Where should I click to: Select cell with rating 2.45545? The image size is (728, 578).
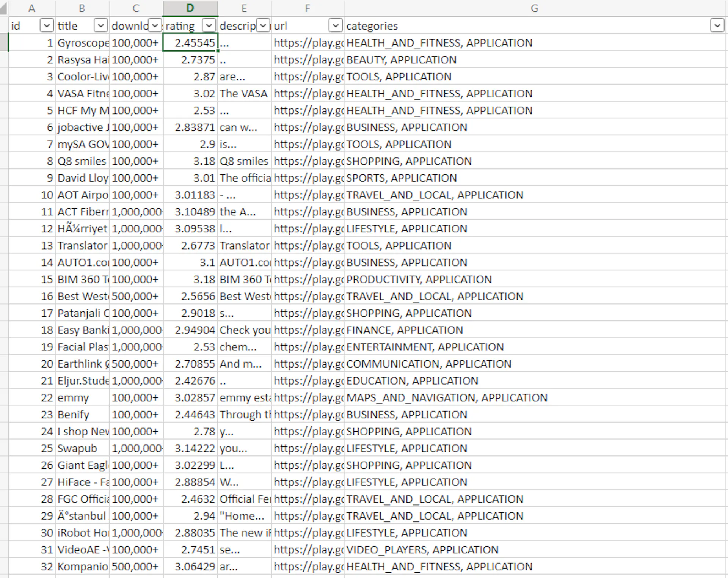tap(190, 42)
